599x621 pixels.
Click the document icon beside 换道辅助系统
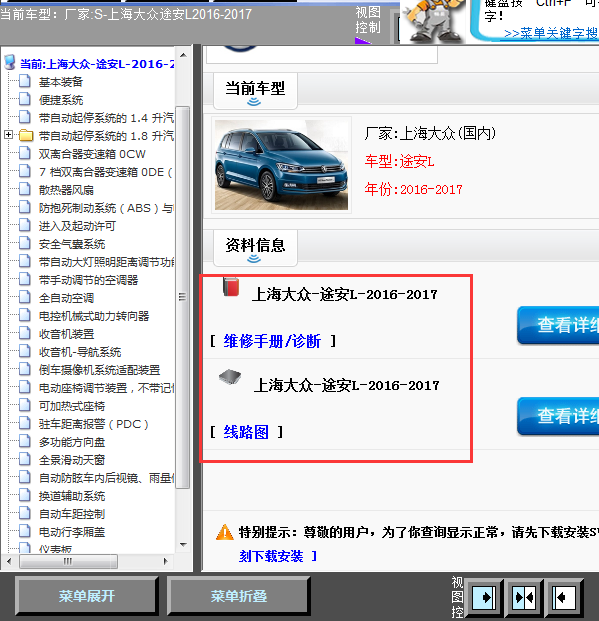click(25, 495)
